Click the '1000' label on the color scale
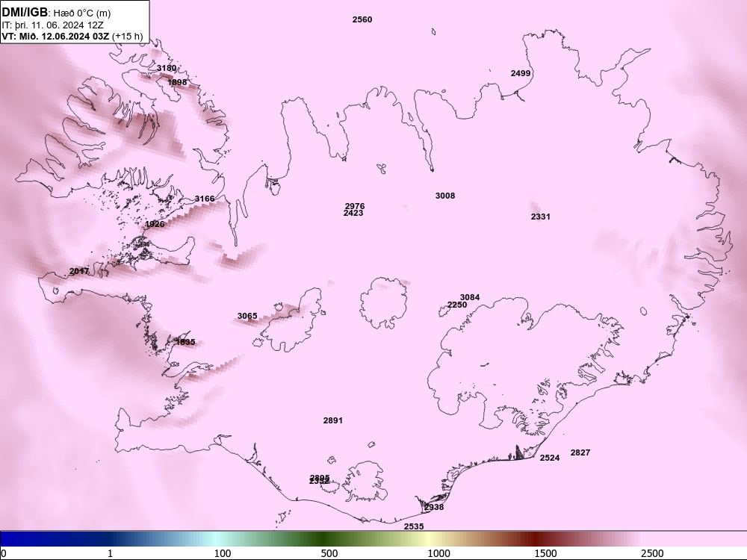 coord(438,554)
